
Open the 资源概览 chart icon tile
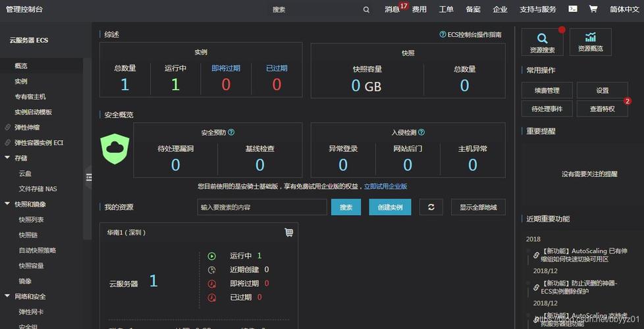(590, 41)
